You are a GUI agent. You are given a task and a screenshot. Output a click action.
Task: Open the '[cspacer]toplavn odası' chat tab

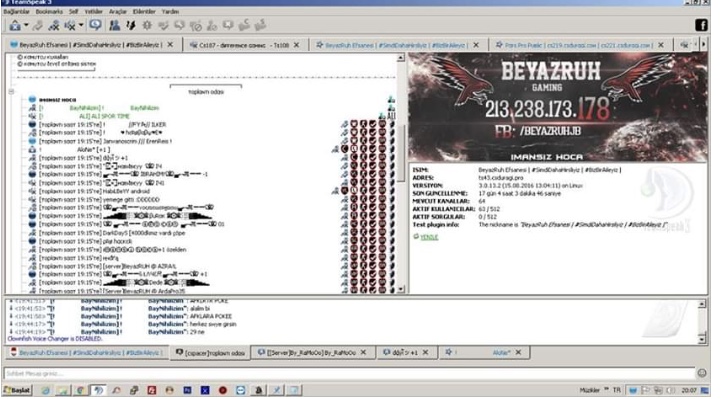(x=210, y=352)
